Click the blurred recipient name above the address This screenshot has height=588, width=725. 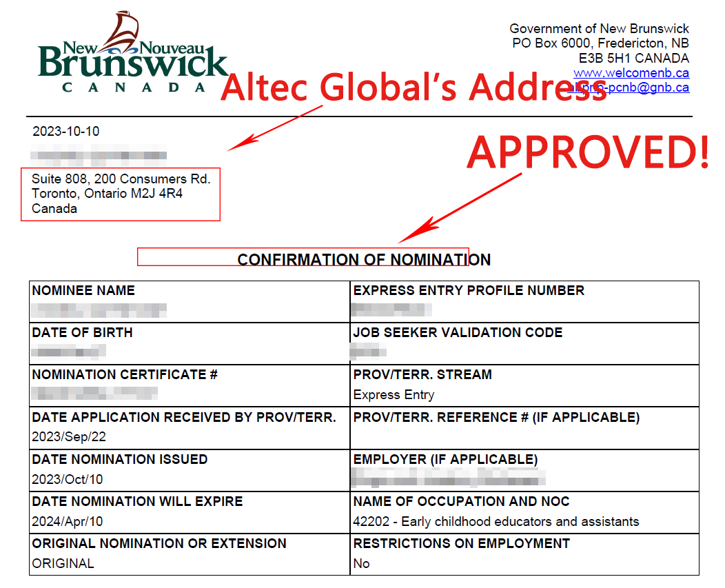pyautogui.click(x=99, y=154)
